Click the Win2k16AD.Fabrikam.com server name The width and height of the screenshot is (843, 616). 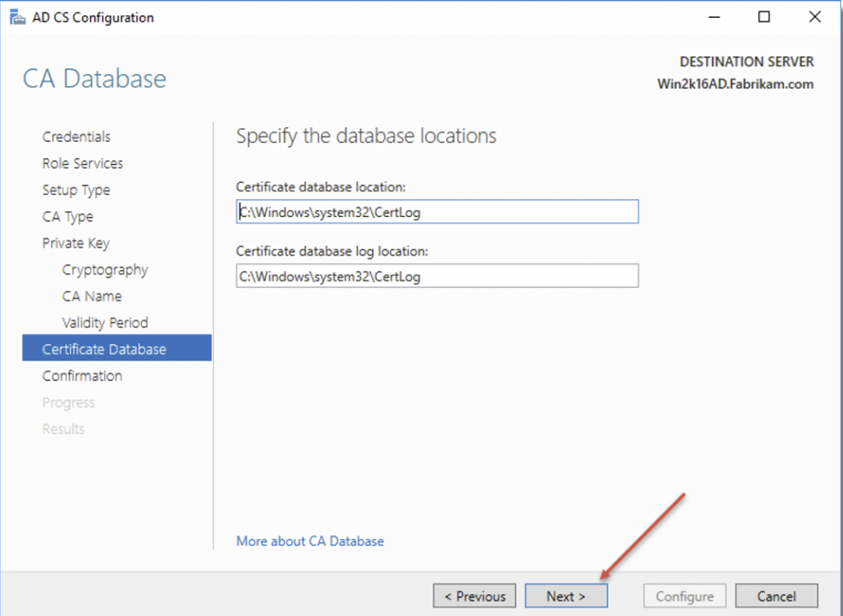735,85
